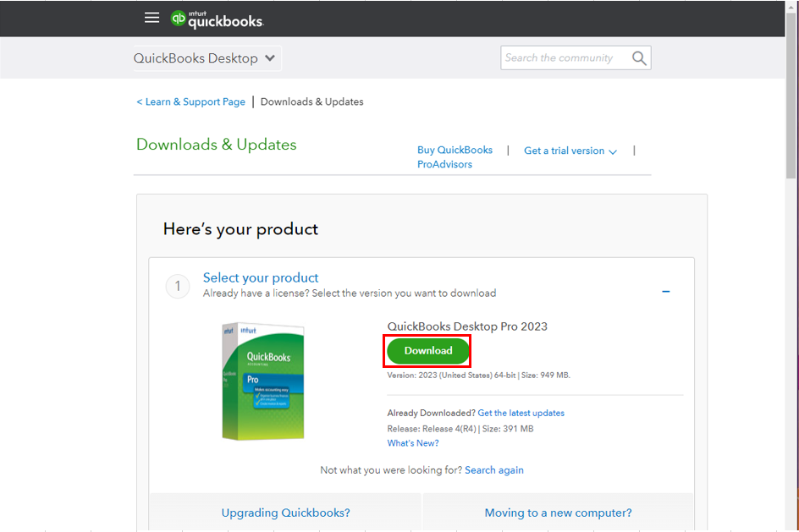
Task: Click the What's New link
Action: point(412,442)
